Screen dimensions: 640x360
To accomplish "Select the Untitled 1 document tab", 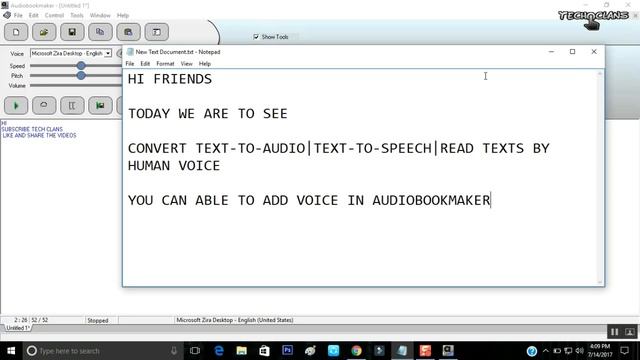I will point(17,328).
